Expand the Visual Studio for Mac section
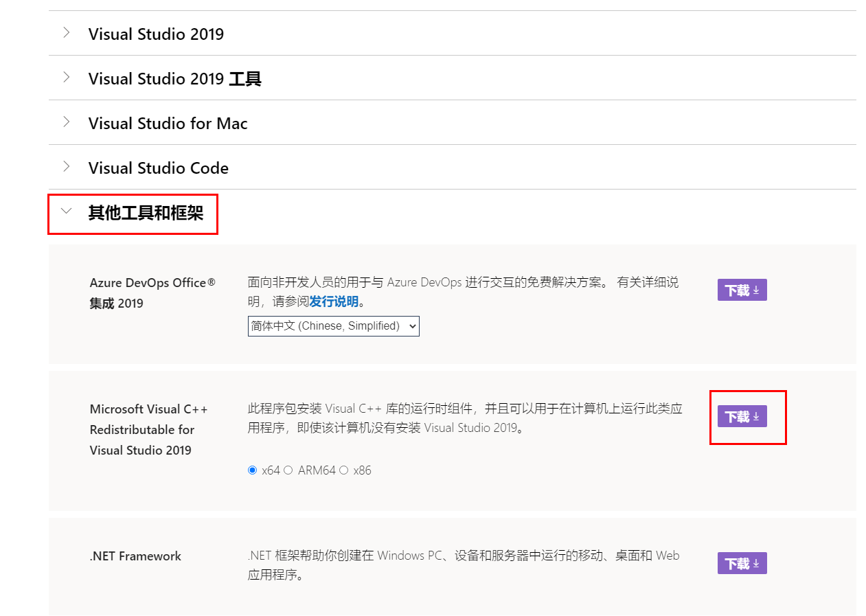This screenshot has width=866, height=616. pos(452,122)
